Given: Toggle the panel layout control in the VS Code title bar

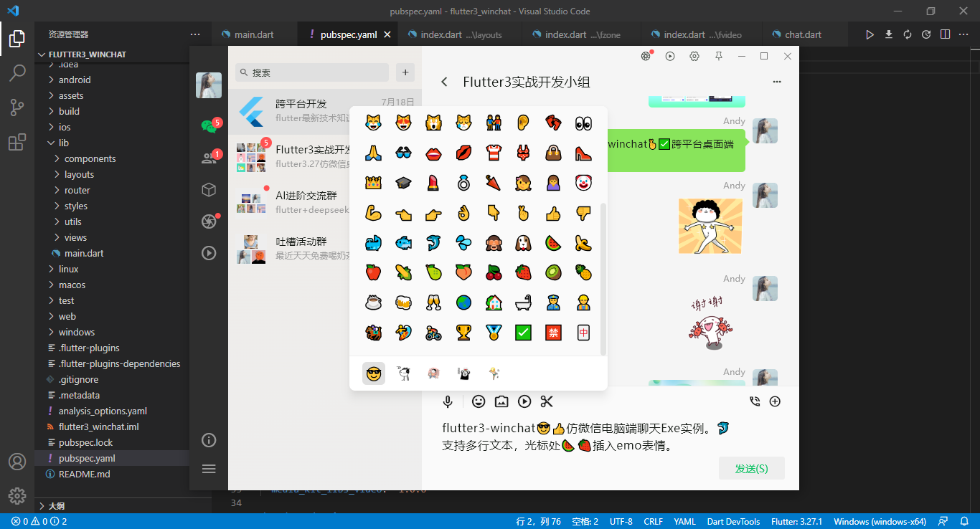Looking at the screenshot, I should 944,34.
